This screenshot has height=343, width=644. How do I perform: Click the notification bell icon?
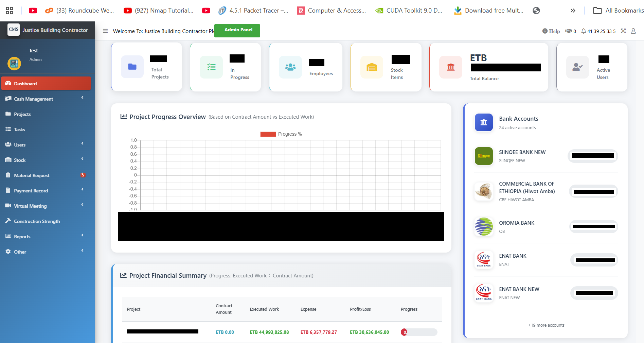584,31
